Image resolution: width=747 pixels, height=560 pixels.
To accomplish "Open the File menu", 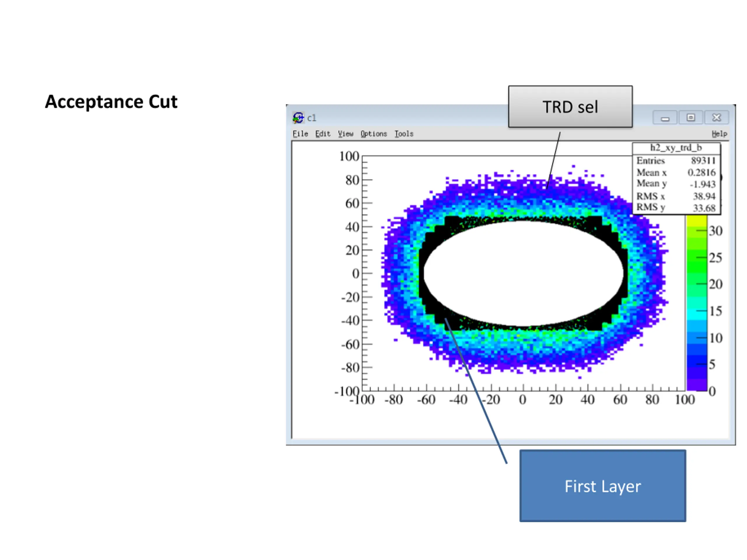I will pyautogui.click(x=300, y=134).
